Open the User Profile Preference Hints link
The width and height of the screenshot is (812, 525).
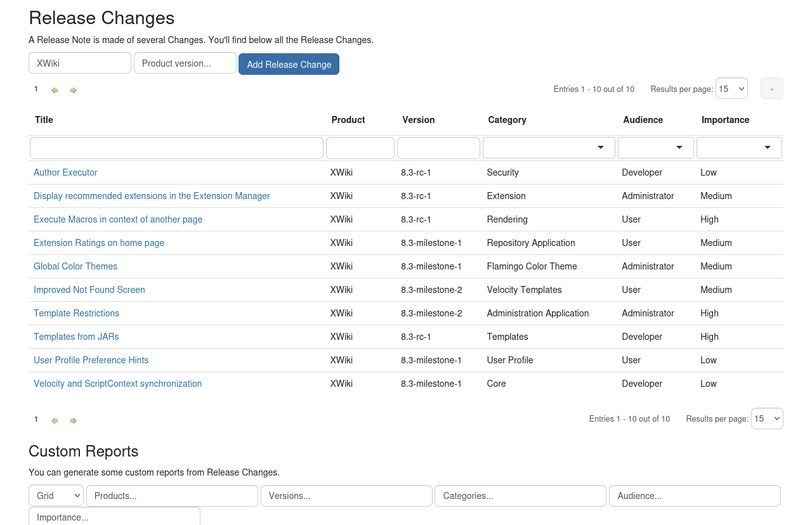tap(91, 360)
